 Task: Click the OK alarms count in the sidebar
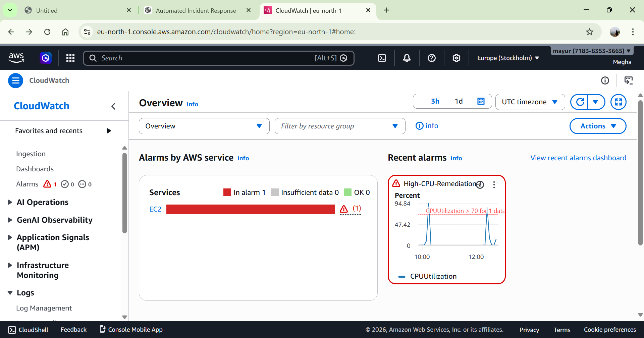point(67,184)
